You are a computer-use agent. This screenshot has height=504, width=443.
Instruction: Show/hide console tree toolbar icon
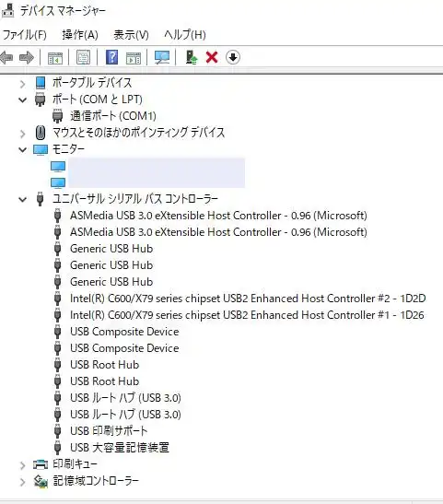(x=55, y=58)
